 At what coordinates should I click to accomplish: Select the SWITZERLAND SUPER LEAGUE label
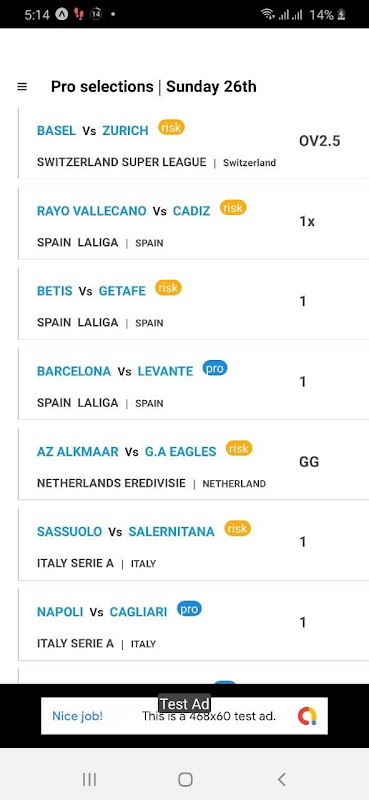coord(121,162)
